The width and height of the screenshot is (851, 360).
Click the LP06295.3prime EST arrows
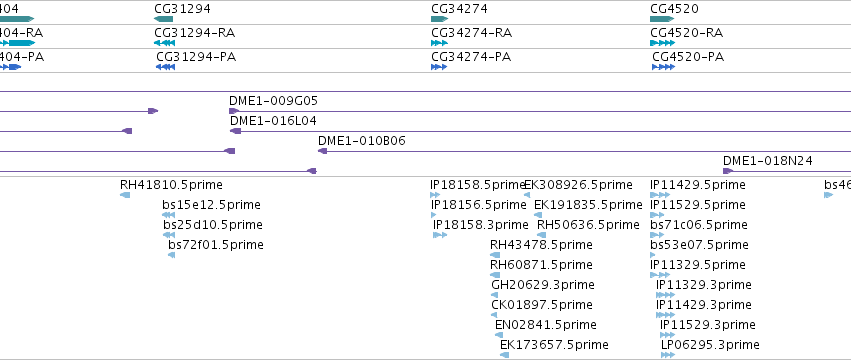(x=668, y=355)
